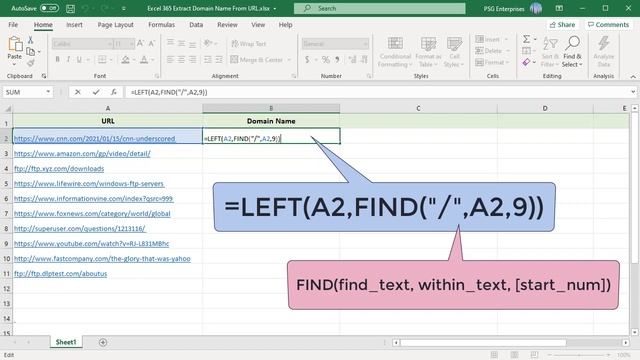Switch to the Data tab
This screenshot has height=360, width=640.
point(196,24)
